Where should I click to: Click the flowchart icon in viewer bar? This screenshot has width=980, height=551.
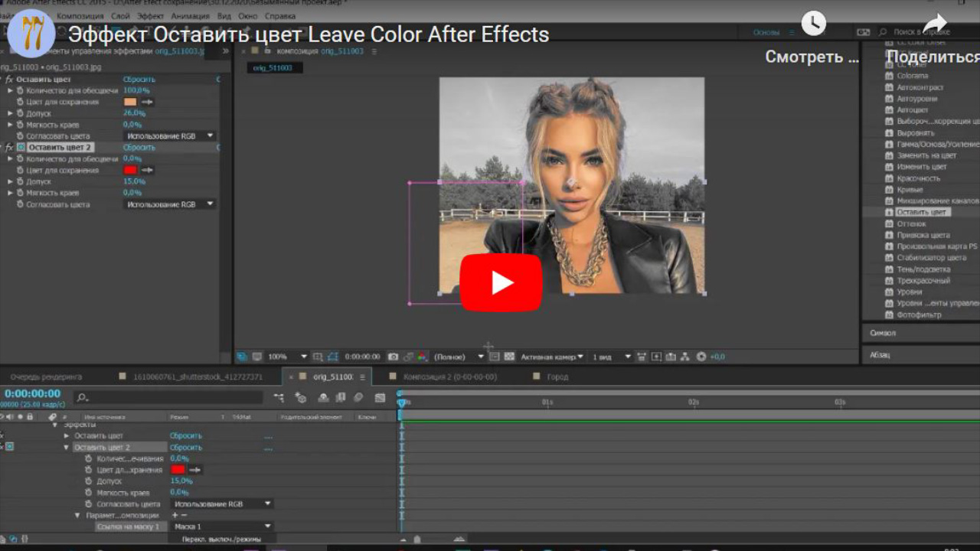pos(684,357)
